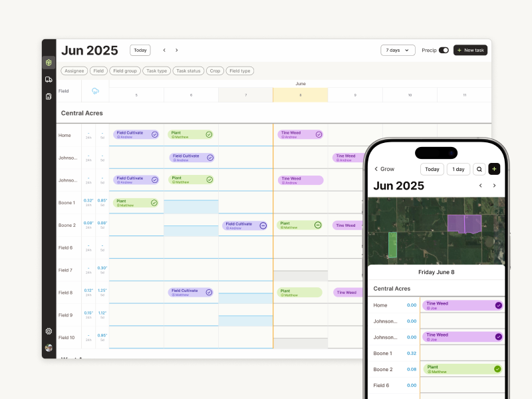532x399 pixels.
Task: Click the user profile avatar at sidebar bottom
Action: (49, 346)
